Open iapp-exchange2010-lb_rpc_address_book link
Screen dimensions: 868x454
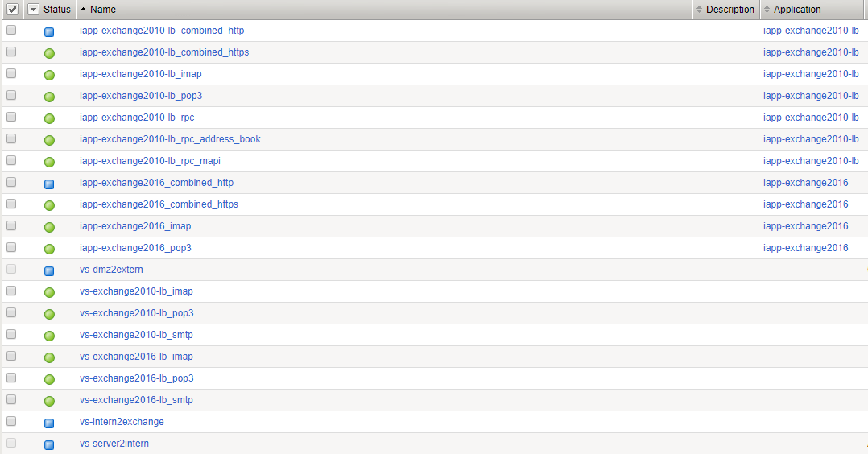pos(170,139)
